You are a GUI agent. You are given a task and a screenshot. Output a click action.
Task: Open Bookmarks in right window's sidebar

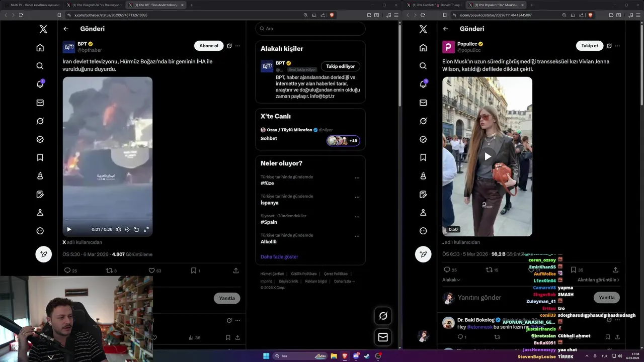click(x=423, y=157)
